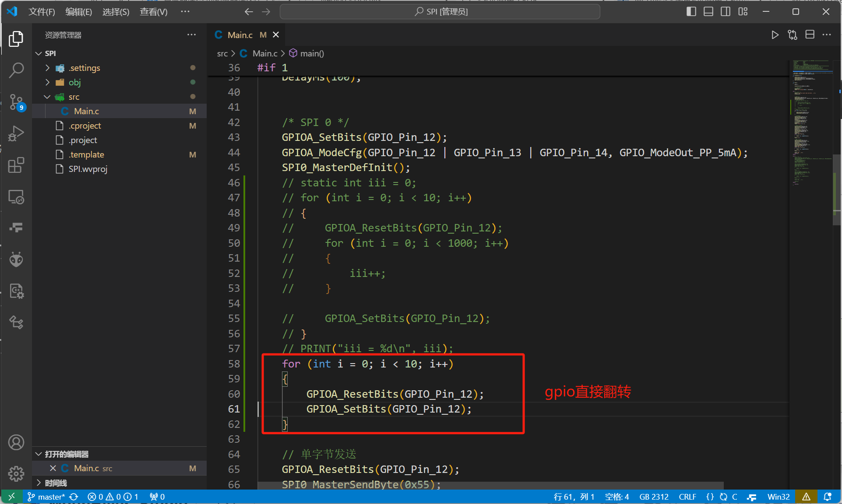The width and height of the screenshot is (842, 504).
Task: Open the .cproject file
Action: click(119, 126)
